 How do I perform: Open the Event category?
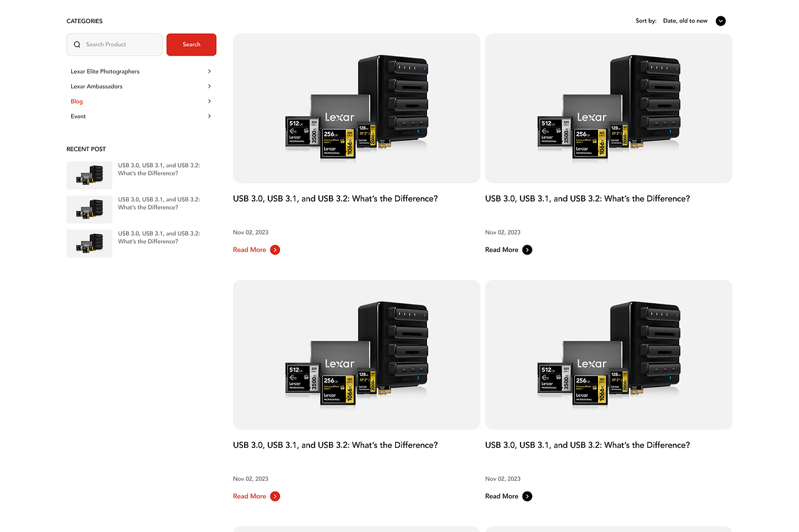point(78,117)
